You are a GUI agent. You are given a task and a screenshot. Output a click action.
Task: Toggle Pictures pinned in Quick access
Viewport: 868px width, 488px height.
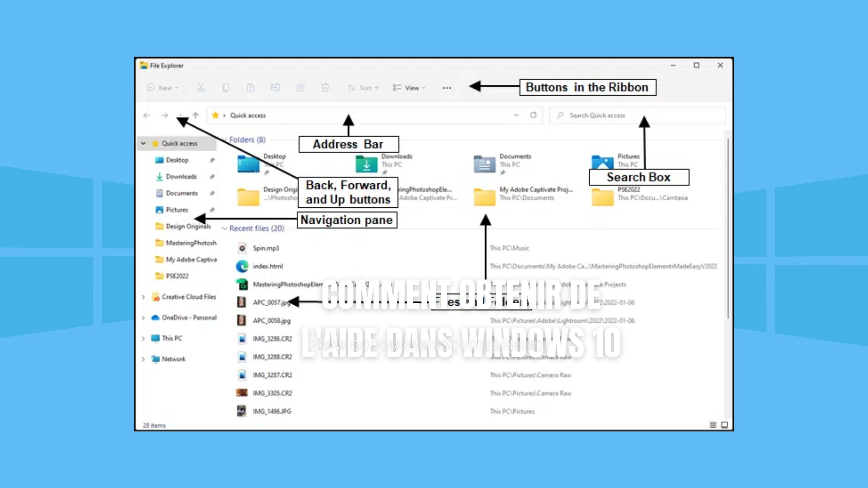tap(213, 209)
